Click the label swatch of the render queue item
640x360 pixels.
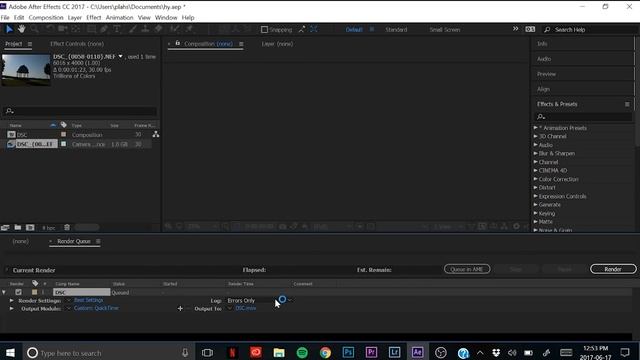tap(34, 292)
